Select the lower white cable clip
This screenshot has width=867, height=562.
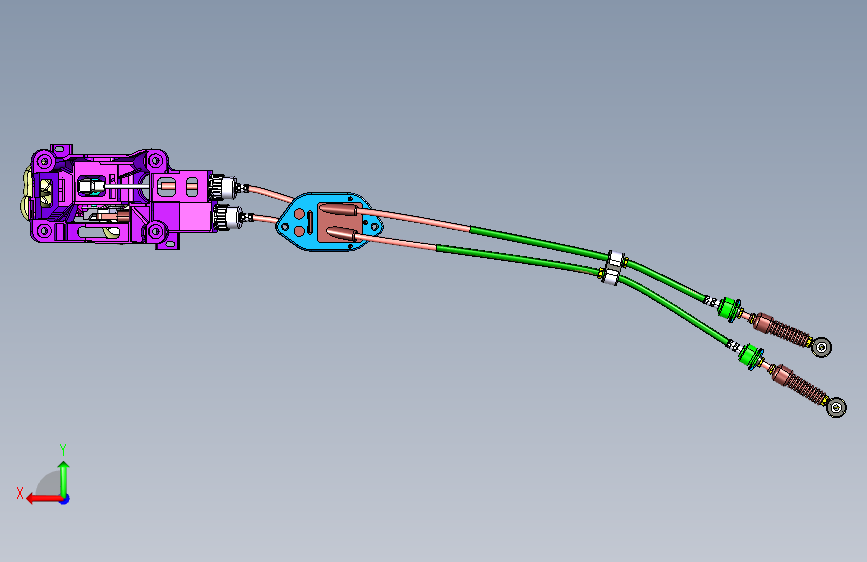[610, 276]
